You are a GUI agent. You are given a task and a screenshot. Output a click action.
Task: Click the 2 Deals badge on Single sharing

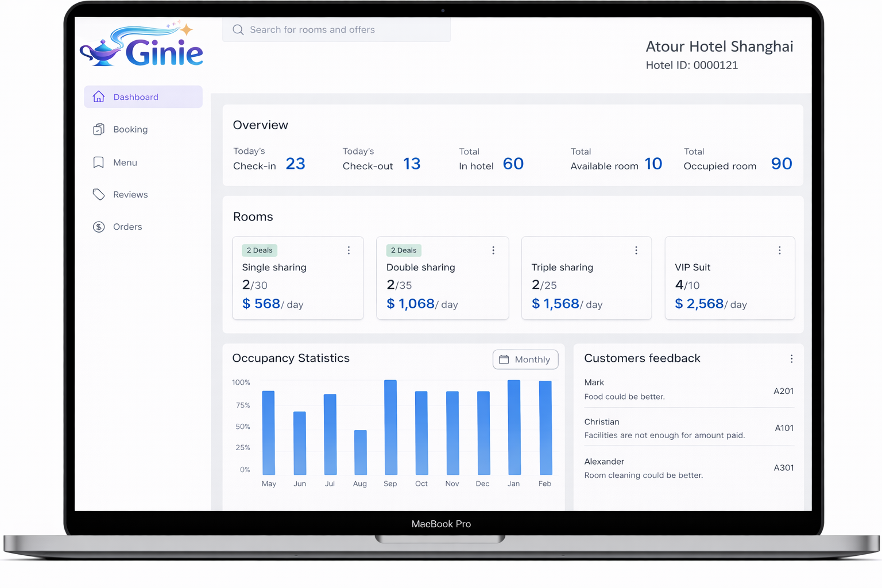pyautogui.click(x=260, y=250)
